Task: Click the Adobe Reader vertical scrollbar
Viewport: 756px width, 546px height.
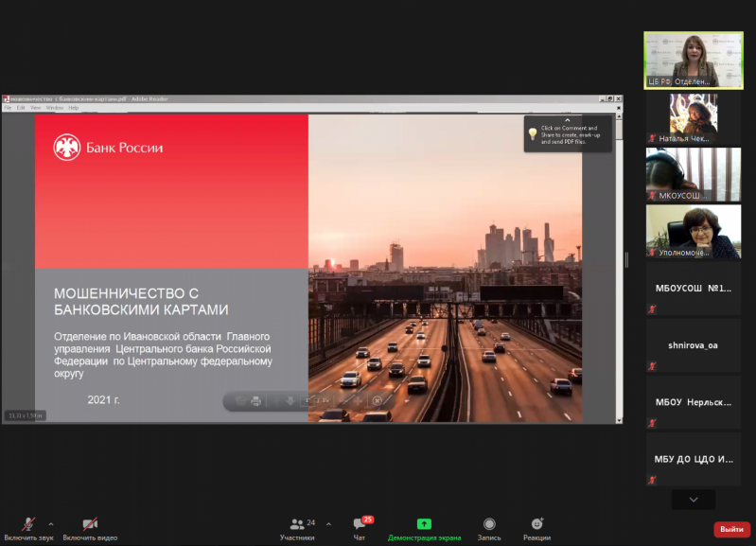Action: click(619, 265)
